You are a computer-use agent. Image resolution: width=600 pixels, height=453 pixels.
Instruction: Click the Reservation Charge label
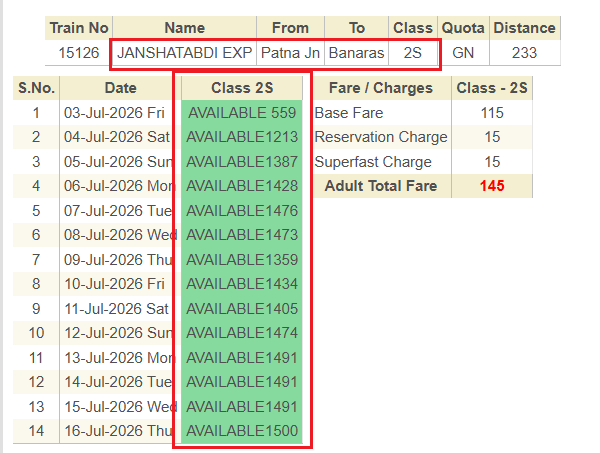[381, 137]
